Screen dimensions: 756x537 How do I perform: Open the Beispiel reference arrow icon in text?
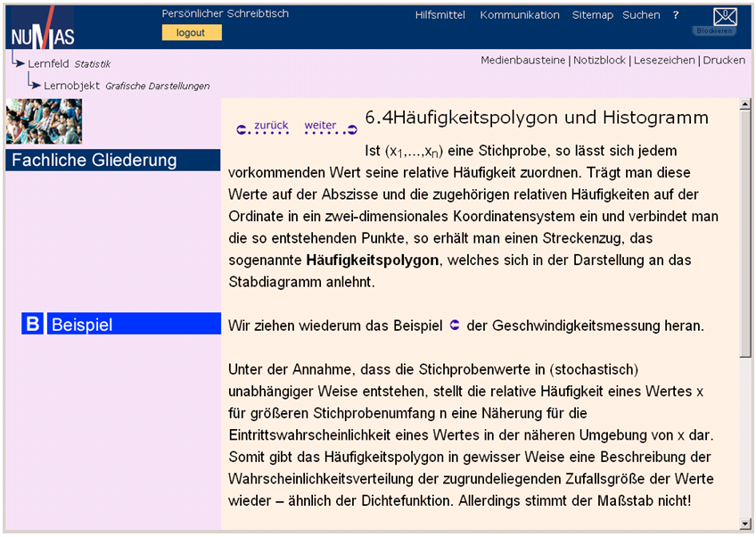pos(454,326)
